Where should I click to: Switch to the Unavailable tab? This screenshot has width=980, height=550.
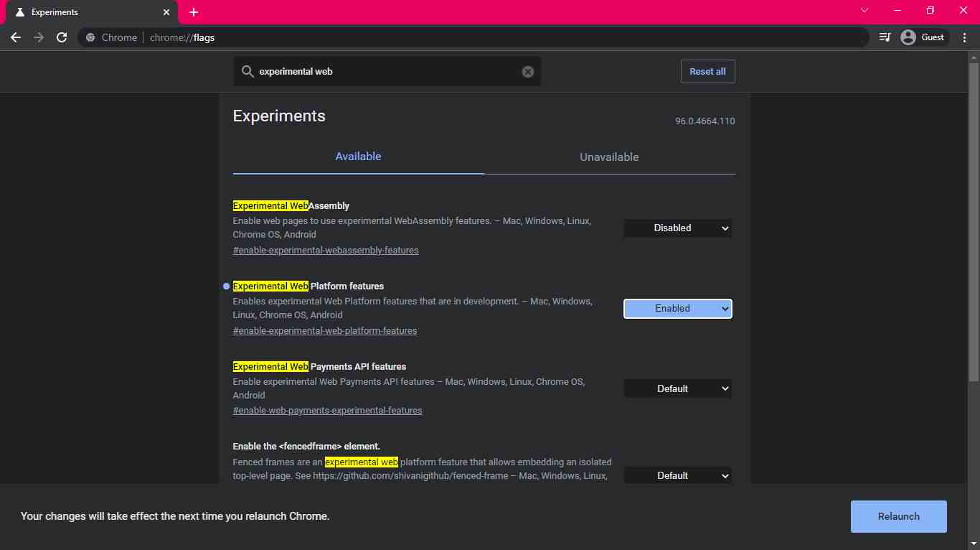coord(609,157)
